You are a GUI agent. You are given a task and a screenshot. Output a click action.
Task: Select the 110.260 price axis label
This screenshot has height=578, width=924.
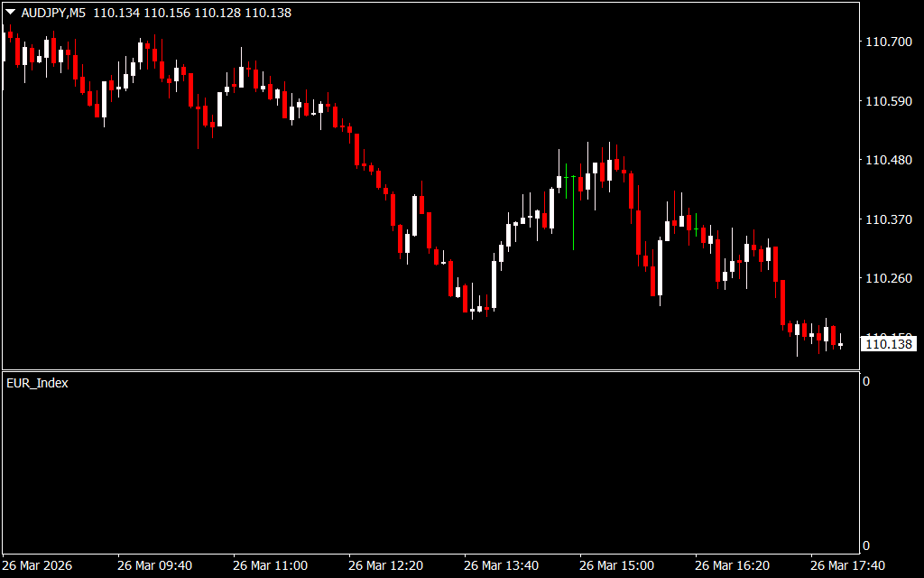(x=889, y=278)
